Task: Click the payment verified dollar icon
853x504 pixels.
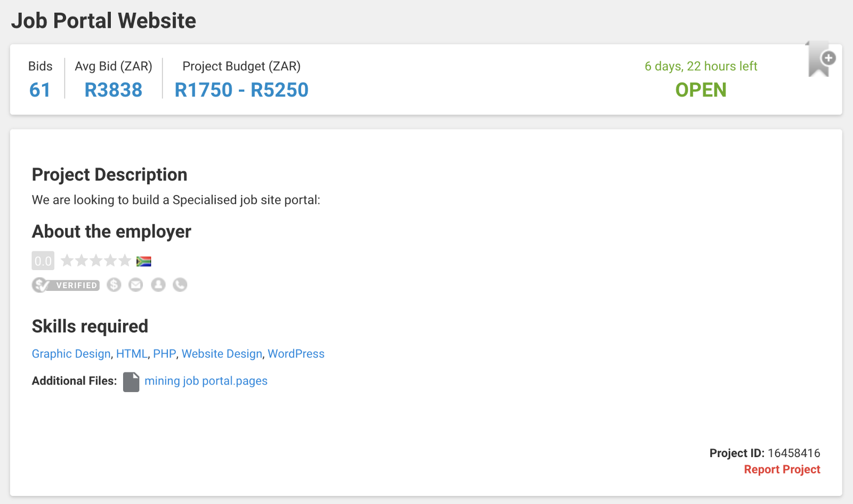Action: click(x=114, y=285)
